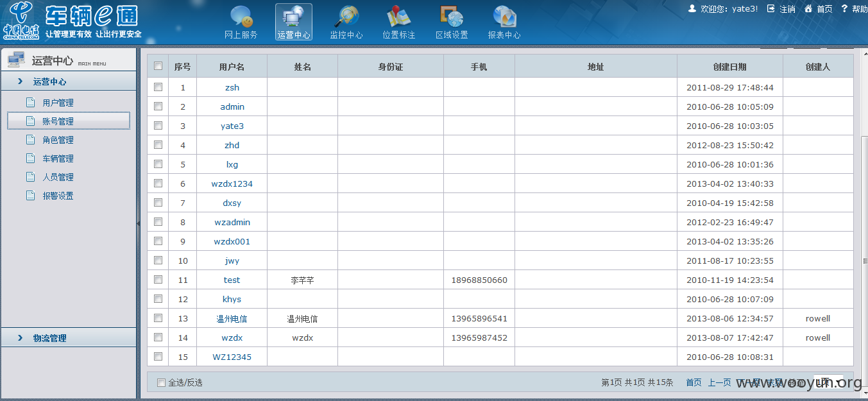Open the 报表中心 report center icon
Screen dimensions: 868x401
(x=504, y=16)
